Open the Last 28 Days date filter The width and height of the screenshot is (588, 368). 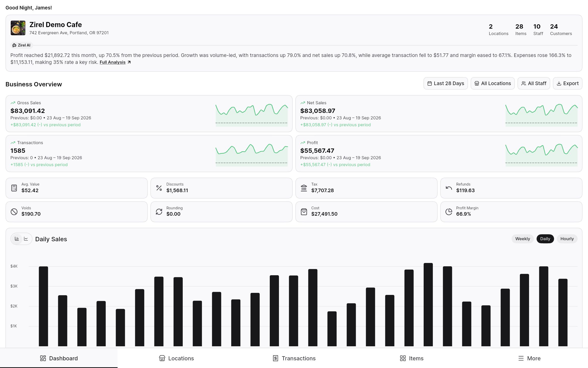tap(446, 83)
